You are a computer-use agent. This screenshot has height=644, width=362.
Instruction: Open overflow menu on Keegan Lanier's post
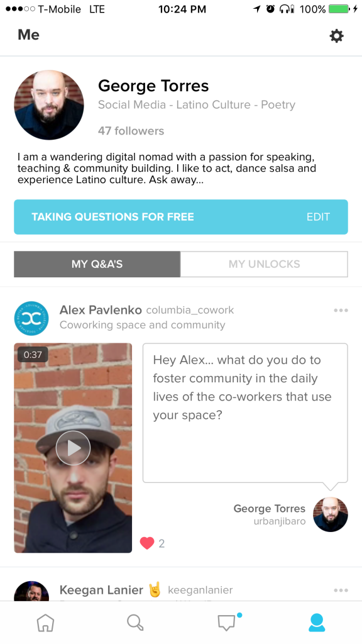coord(341,590)
